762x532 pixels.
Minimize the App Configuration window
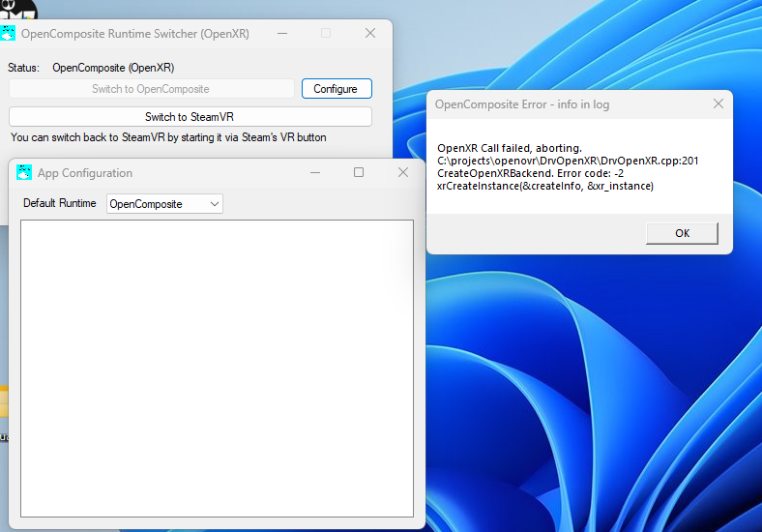[x=315, y=172]
